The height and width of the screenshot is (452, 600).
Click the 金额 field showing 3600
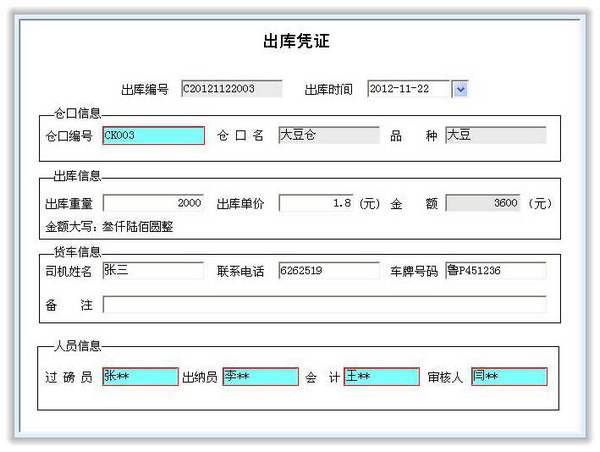(483, 203)
